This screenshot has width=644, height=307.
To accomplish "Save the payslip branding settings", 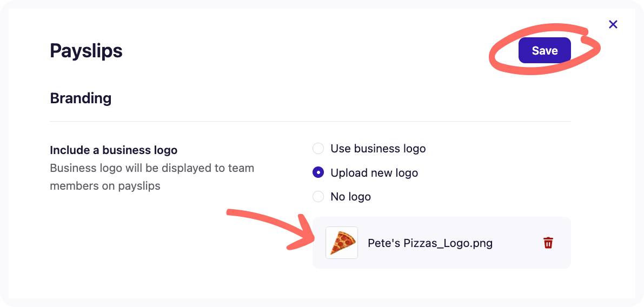I will [x=545, y=50].
